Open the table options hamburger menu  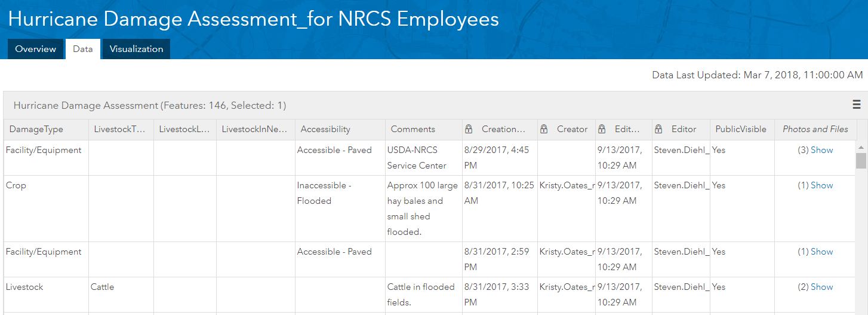(x=857, y=105)
